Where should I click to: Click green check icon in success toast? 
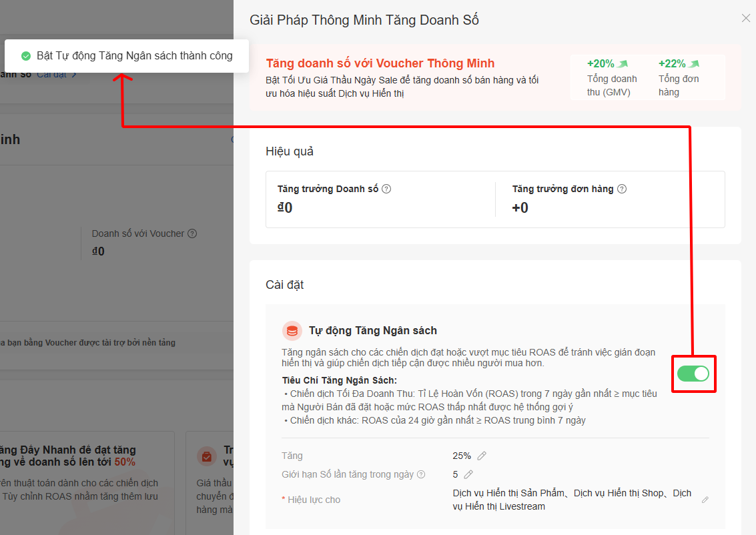point(26,56)
